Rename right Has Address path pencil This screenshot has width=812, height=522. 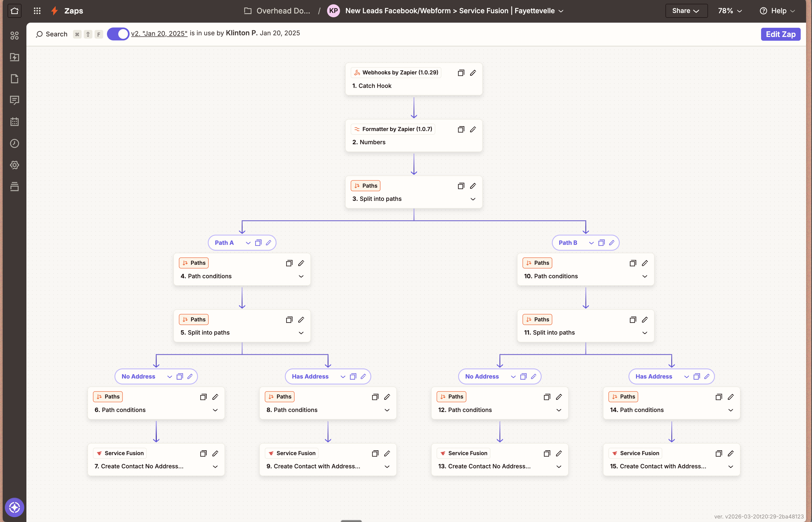click(707, 377)
